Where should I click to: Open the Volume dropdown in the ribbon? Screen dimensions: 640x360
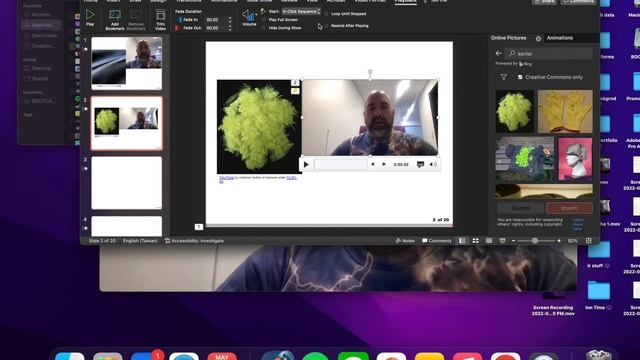pos(249,18)
